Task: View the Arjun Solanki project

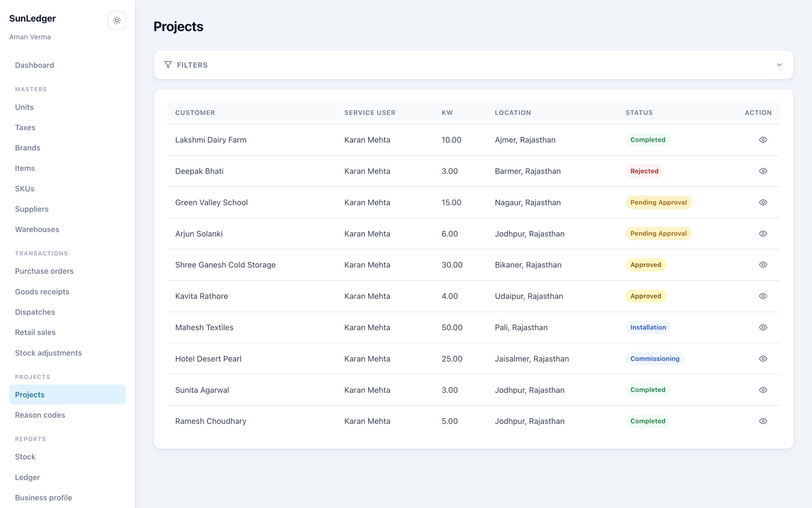Action: [763, 233]
